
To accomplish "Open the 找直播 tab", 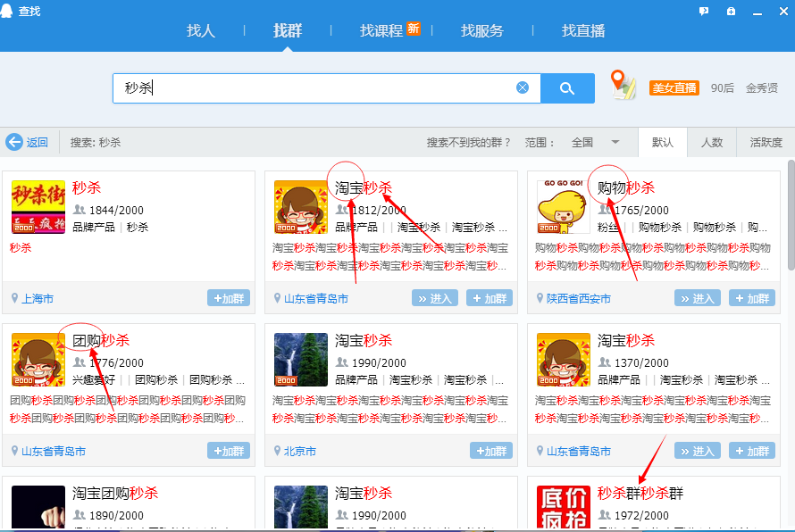I will coord(583,31).
